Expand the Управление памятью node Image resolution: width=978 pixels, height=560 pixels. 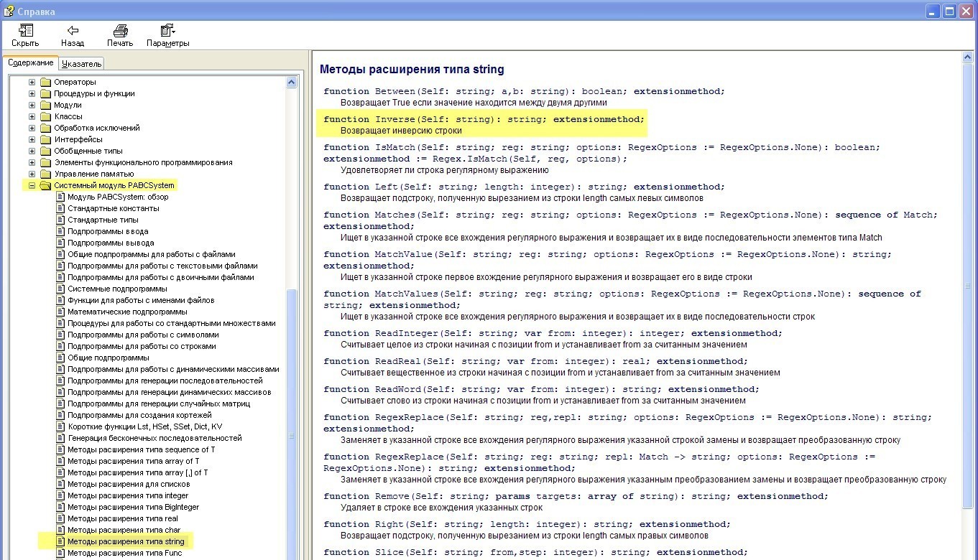[32, 174]
